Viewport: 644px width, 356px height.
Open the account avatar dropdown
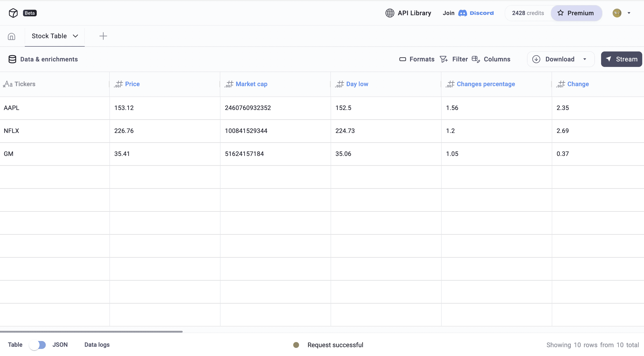(x=629, y=13)
